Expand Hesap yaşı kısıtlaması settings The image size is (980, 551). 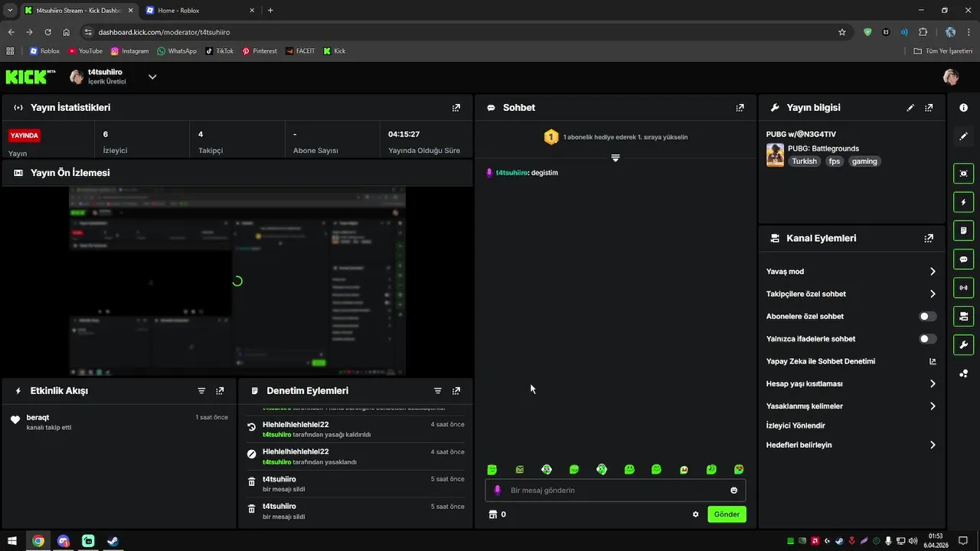pos(933,383)
